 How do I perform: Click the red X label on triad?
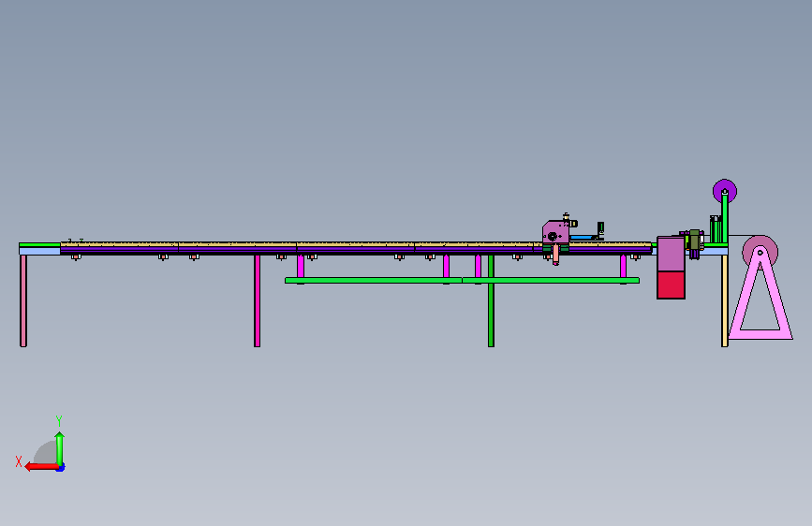tap(19, 461)
